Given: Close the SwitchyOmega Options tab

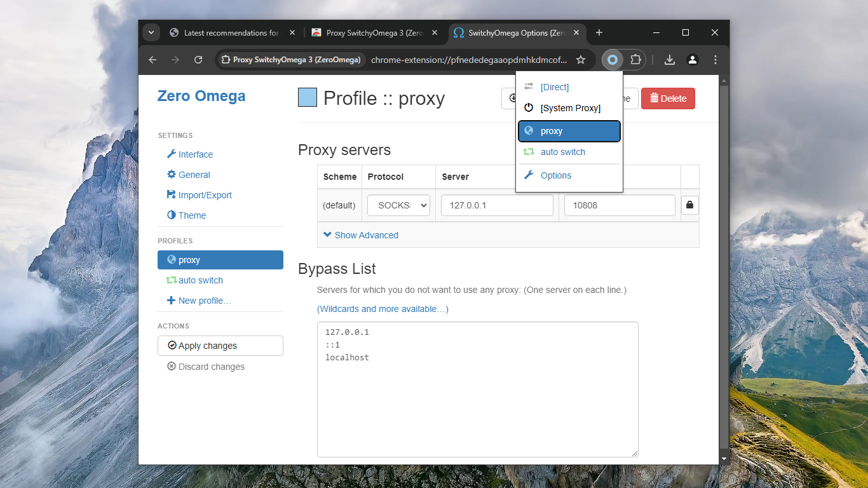Looking at the screenshot, I should coord(577,32).
